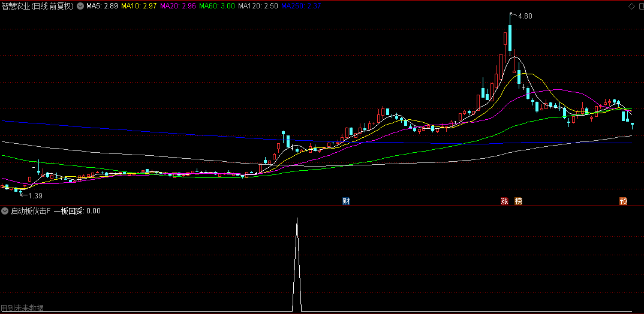
Task: Click the 用到未来数据 warning text
Action: tap(22, 308)
